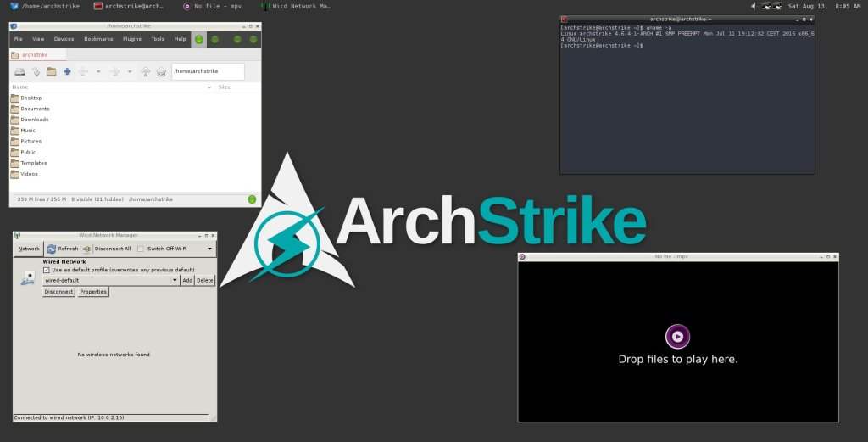
Task: Click the Wicd window title icon
Action: pyautogui.click(x=17, y=235)
